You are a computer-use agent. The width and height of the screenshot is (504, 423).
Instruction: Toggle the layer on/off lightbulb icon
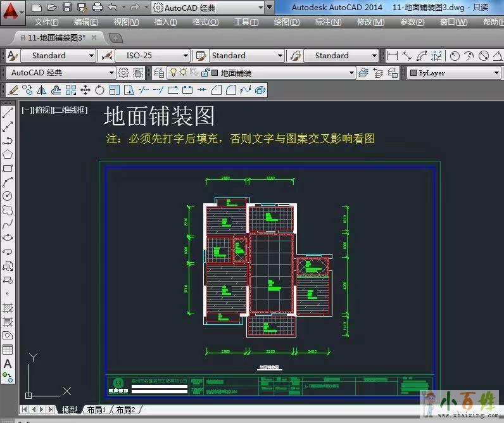tap(173, 73)
